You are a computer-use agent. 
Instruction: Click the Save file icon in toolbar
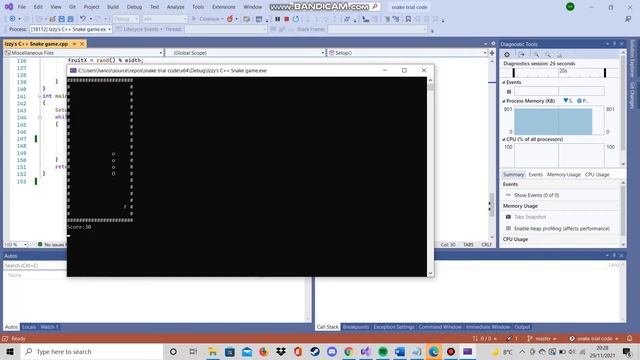click(x=62, y=19)
